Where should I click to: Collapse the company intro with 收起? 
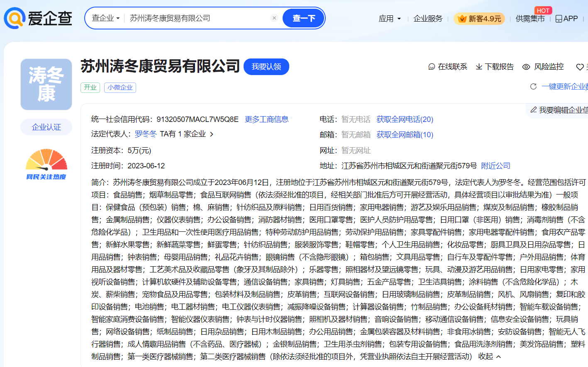click(490, 357)
